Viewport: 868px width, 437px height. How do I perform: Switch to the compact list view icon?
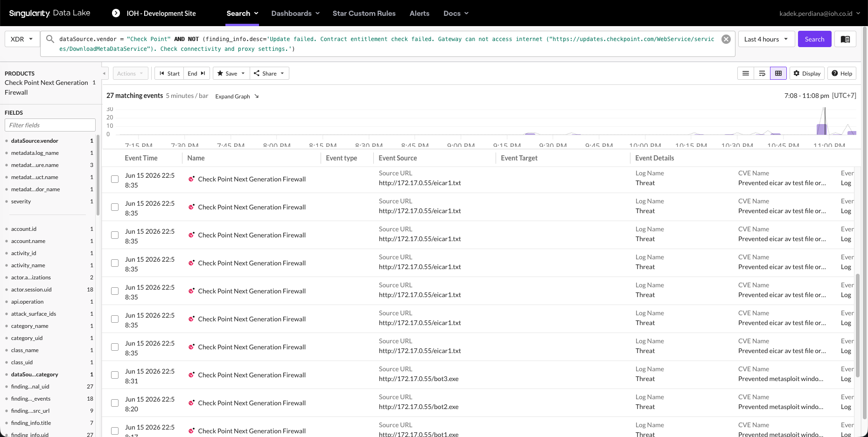coord(746,73)
